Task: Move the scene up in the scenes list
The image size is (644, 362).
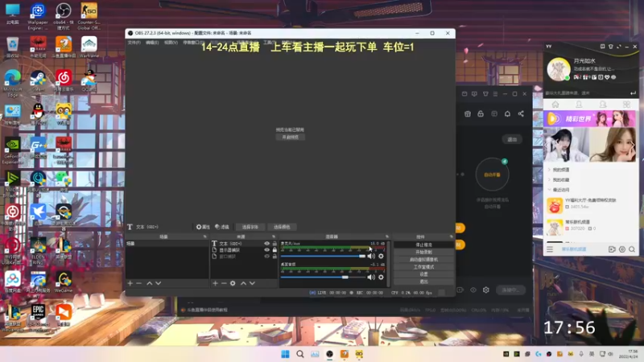Action: 150,283
